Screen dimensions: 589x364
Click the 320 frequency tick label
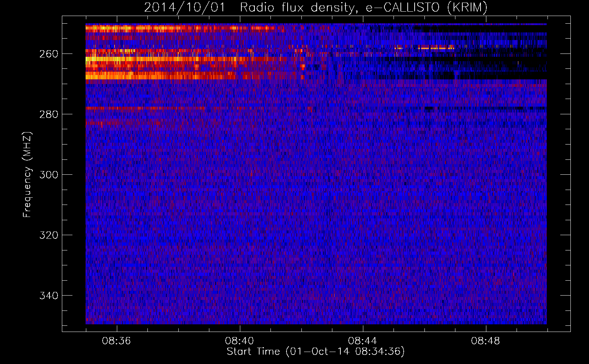pyautogui.click(x=49, y=235)
